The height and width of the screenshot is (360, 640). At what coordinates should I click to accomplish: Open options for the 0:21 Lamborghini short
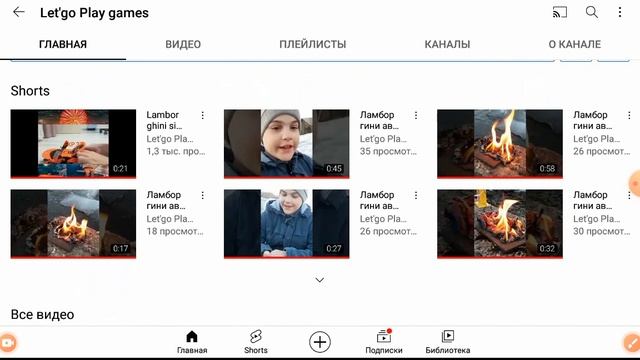pyautogui.click(x=202, y=116)
